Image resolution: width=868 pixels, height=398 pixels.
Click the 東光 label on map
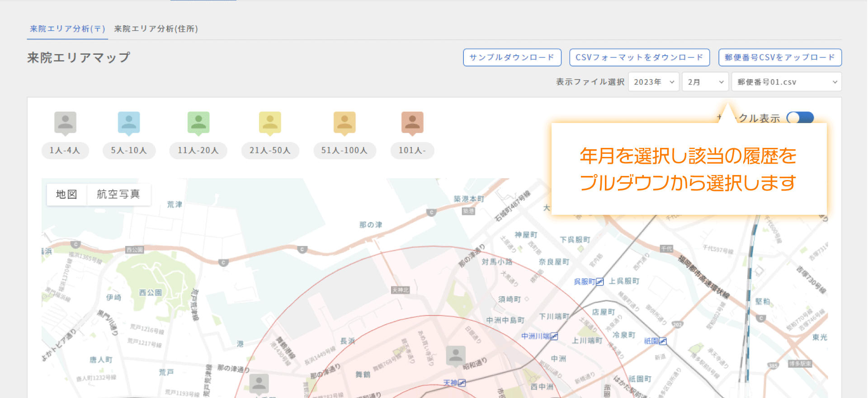(820, 337)
